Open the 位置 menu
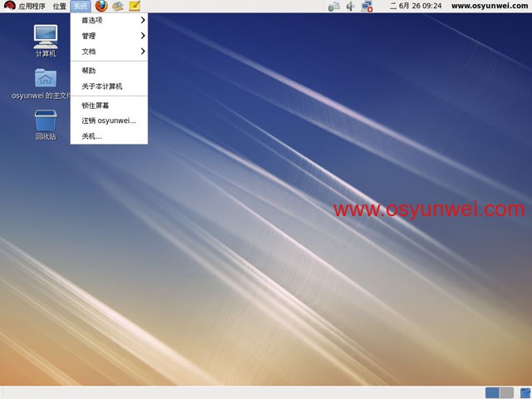This screenshot has width=532, height=399. tap(59, 6)
